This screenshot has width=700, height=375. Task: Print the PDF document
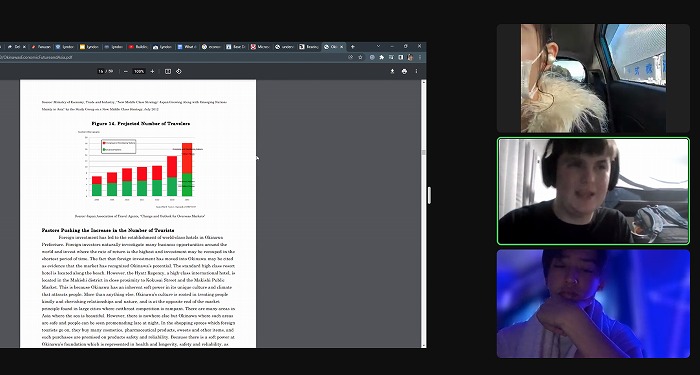(x=404, y=71)
